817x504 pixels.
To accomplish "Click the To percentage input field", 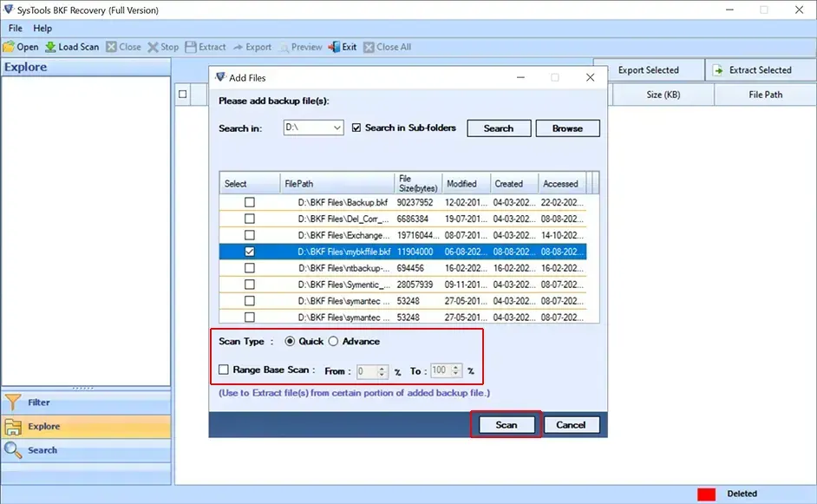I will (441, 370).
